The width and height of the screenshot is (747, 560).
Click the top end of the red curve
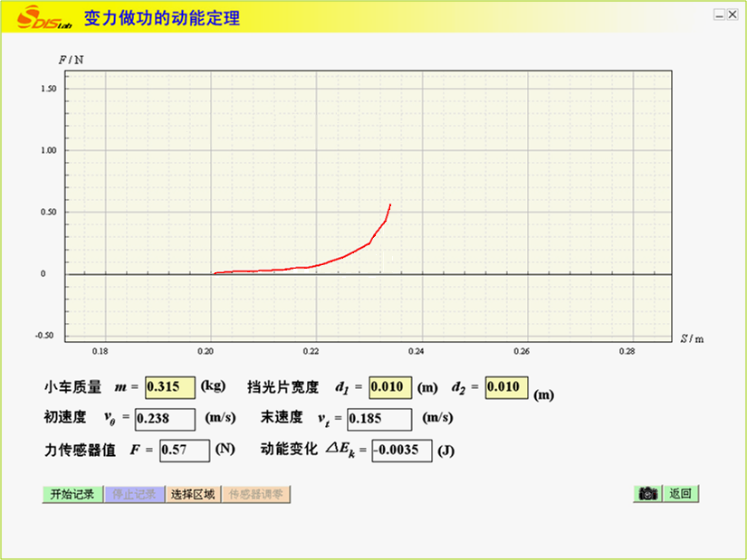[x=390, y=204]
